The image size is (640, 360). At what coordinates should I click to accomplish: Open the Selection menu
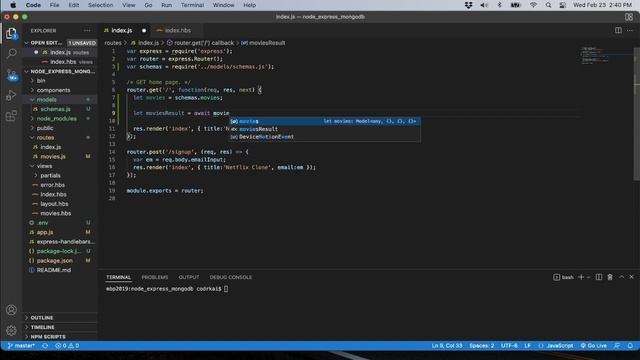tap(100, 5)
